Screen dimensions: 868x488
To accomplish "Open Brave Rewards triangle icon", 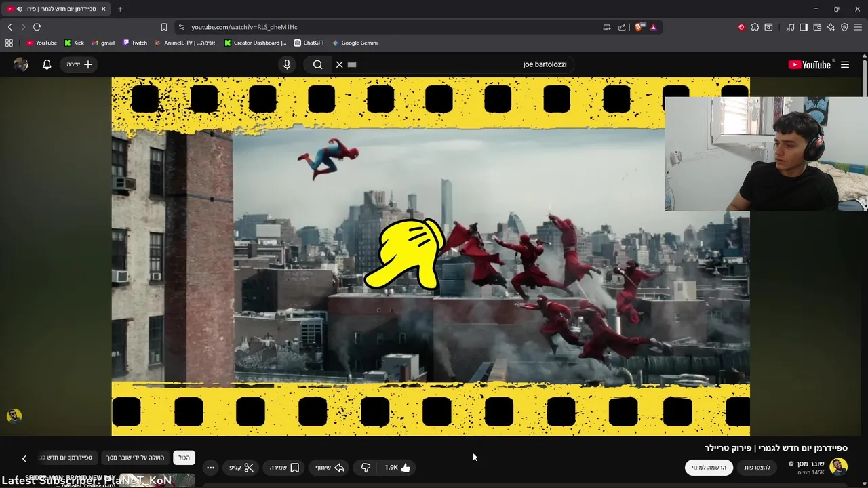I will [x=653, y=27].
